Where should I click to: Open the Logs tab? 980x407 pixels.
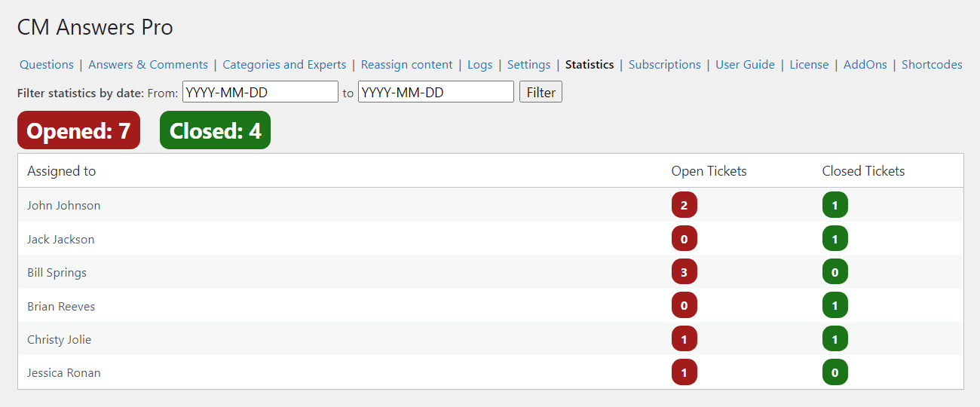point(479,65)
